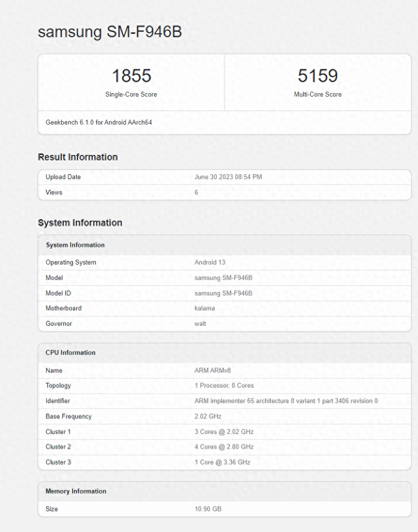Image resolution: width=418 pixels, height=532 pixels.
Task: Click Geekbench 6.1.0 for Android AArch64 text
Action: point(99,123)
